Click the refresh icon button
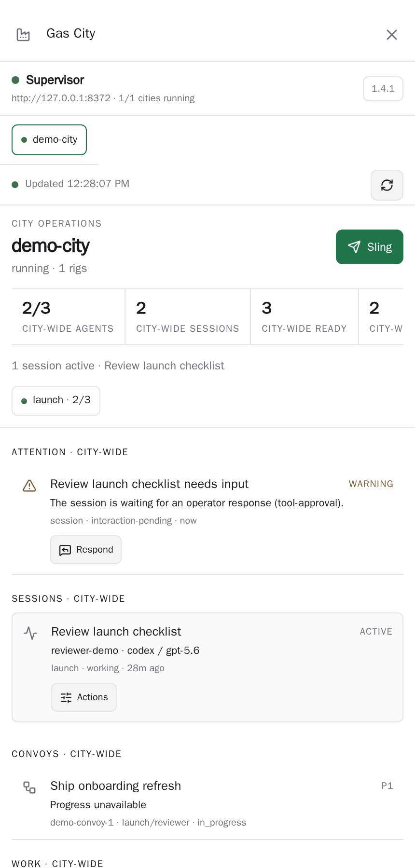The height and width of the screenshot is (868, 415). [387, 185]
